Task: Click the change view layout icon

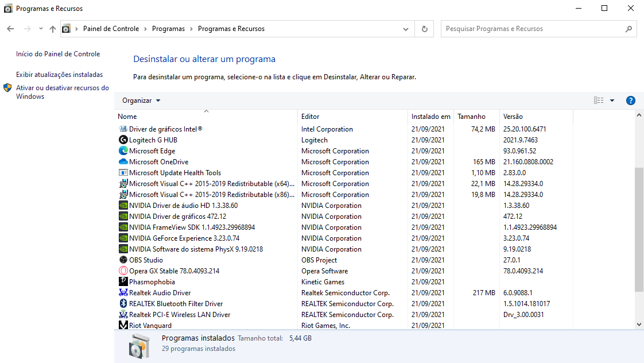Action: click(599, 101)
